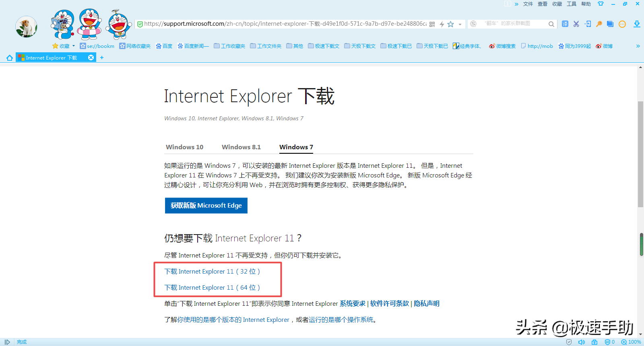Click the send-to-phone toolbar icon
Screen dimensions: 644x346
point(588,24)
